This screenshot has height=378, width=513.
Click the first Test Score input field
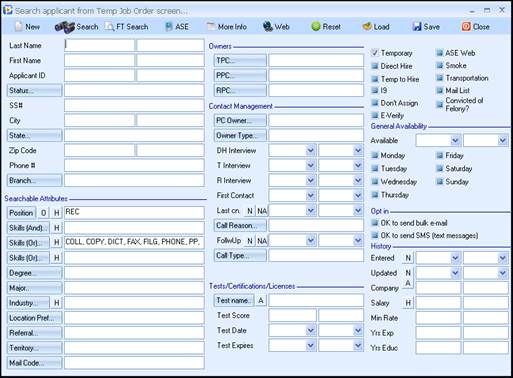point(292,315)
